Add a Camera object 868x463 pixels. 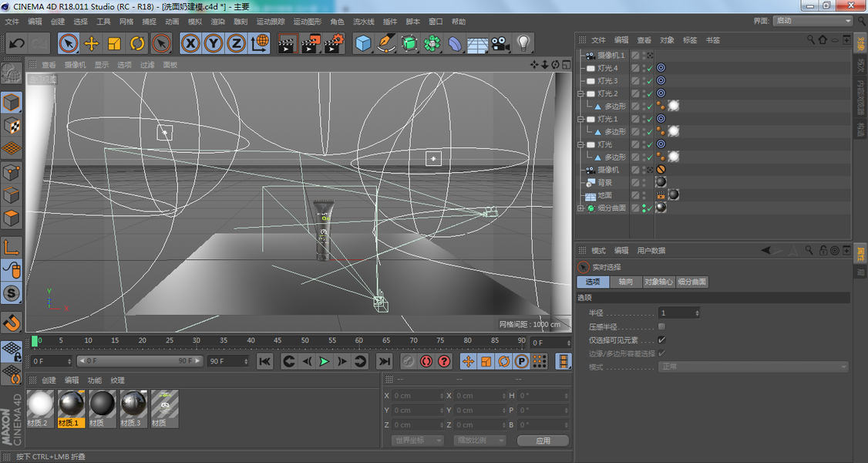(x=500, y=43)
